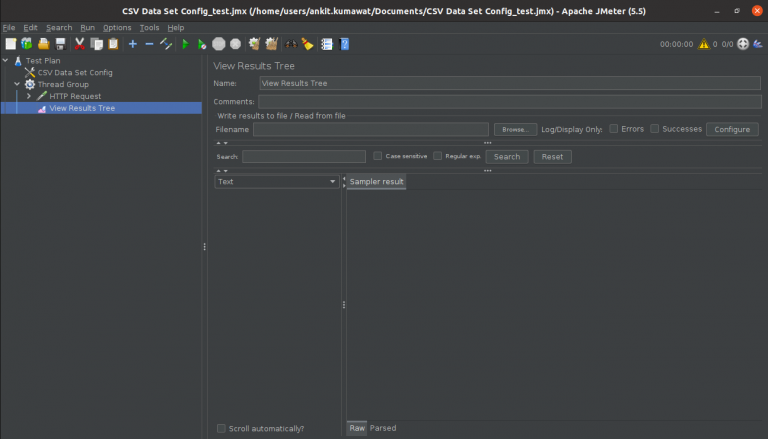Click the search panel collapse arrows
Viewport: 768px width, 439px height.
[x=222, y=171]
